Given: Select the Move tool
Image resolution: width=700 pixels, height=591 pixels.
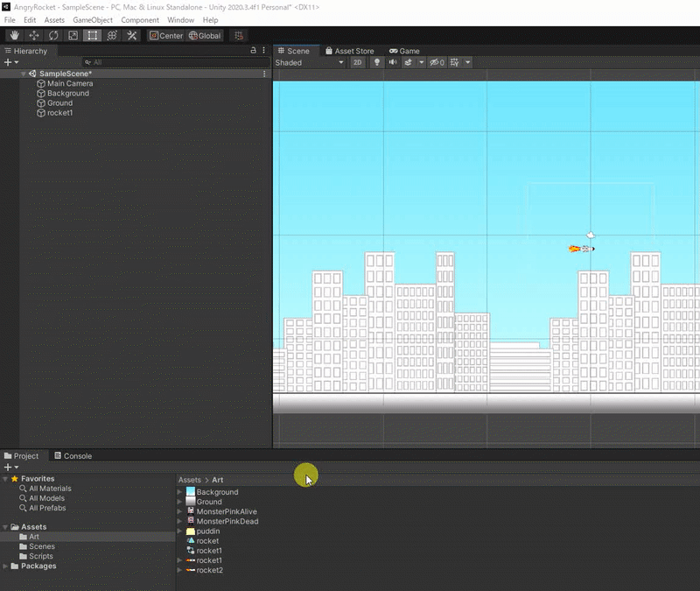Looking at the screenshot, I should click(x=34, y=36).
